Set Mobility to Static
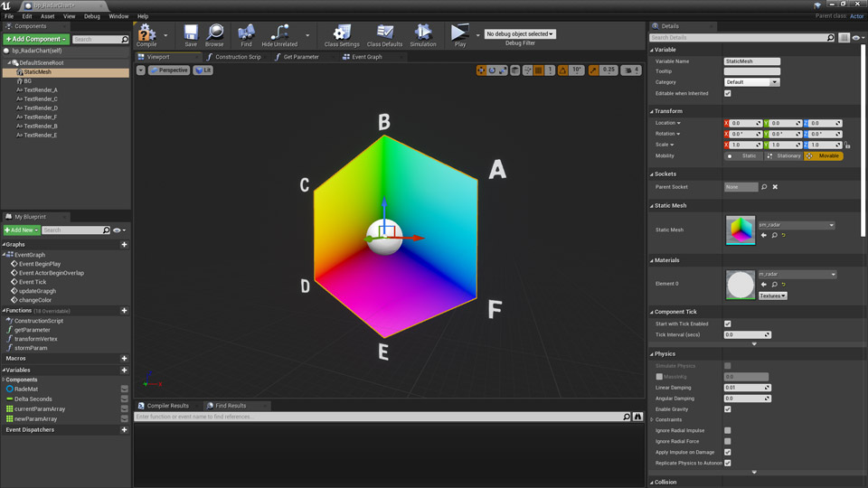This screenshot has width=868, height=488. (743, 156)
